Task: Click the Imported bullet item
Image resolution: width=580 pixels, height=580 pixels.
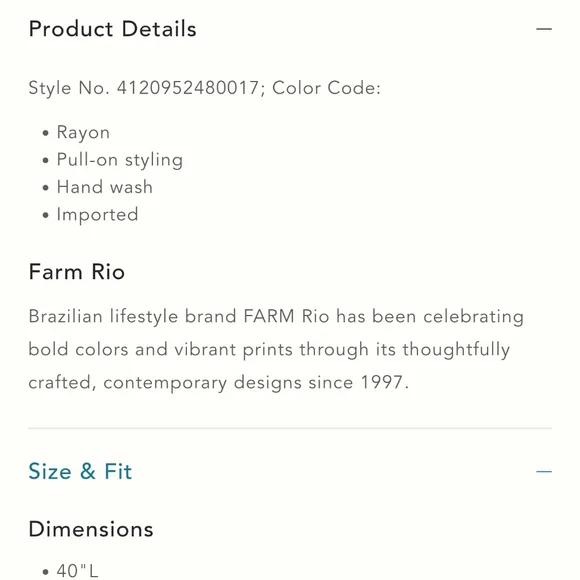Action: 97,215
